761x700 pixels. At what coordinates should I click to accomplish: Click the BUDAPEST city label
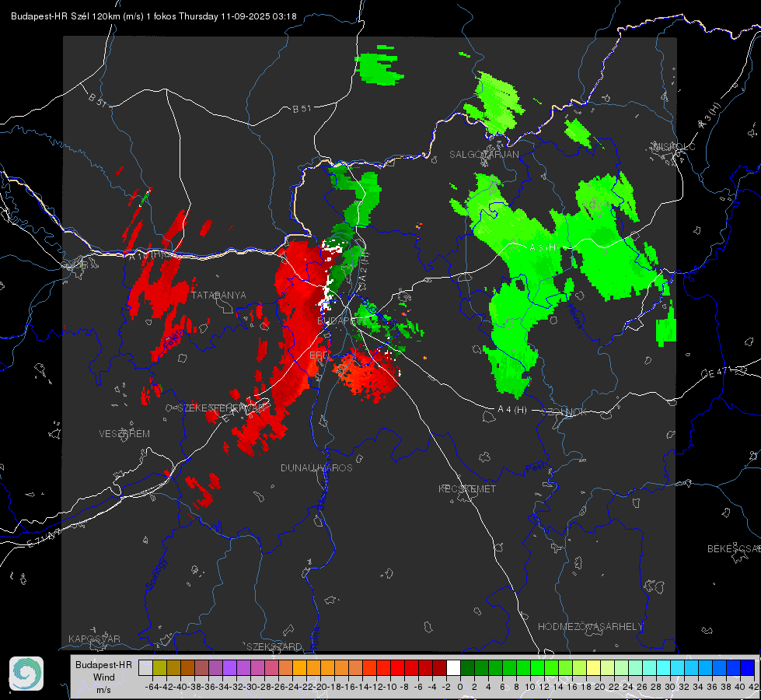point(342,320)
